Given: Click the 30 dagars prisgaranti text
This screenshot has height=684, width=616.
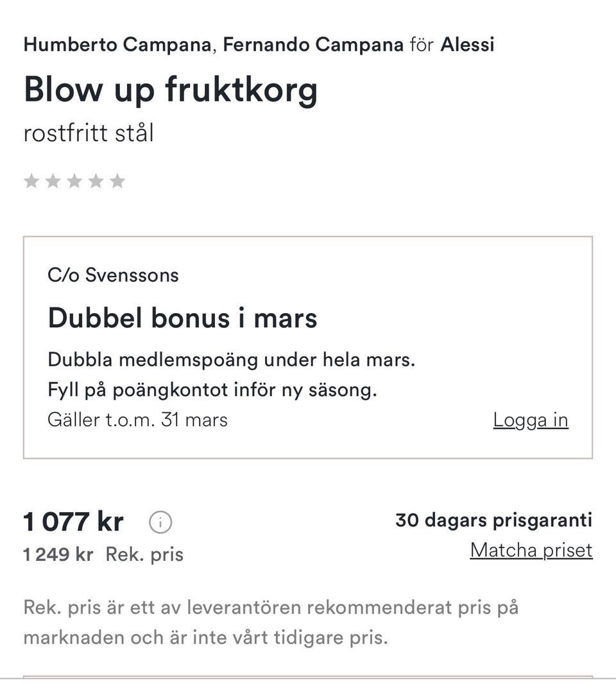Looking at the screenshot, I should [493, 520].
